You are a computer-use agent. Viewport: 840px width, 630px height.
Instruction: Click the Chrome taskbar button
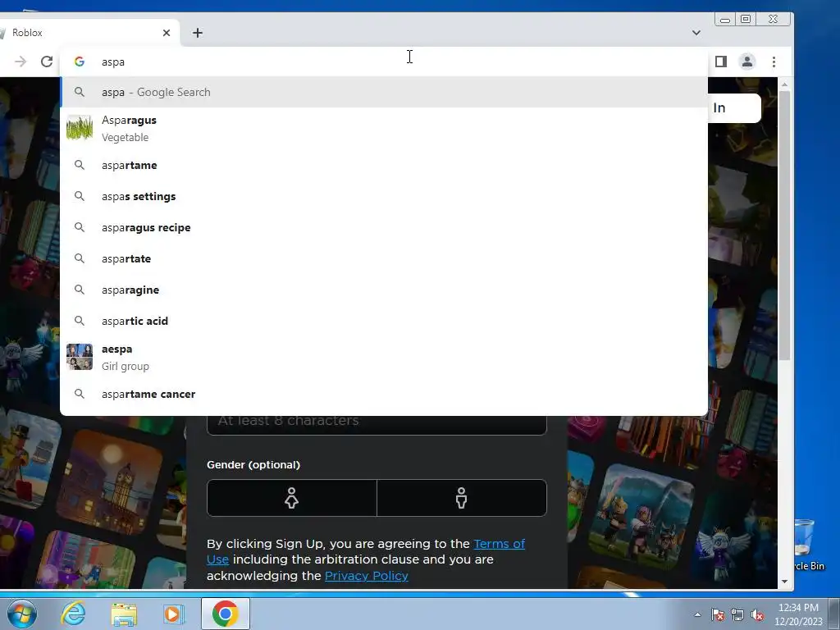(226, 614)
